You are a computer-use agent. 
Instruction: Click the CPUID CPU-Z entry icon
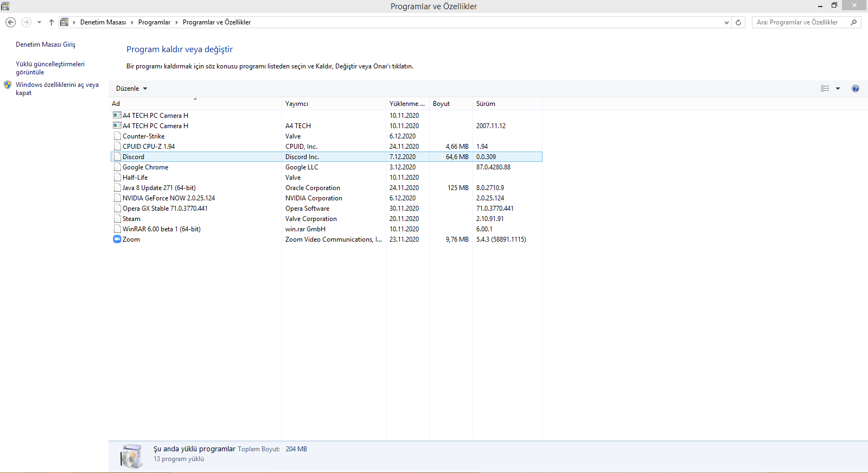click(117, 147)
